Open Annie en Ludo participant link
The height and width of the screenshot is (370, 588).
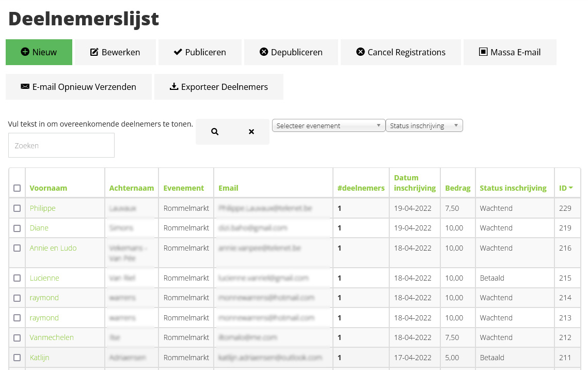[x=53, y=248]
